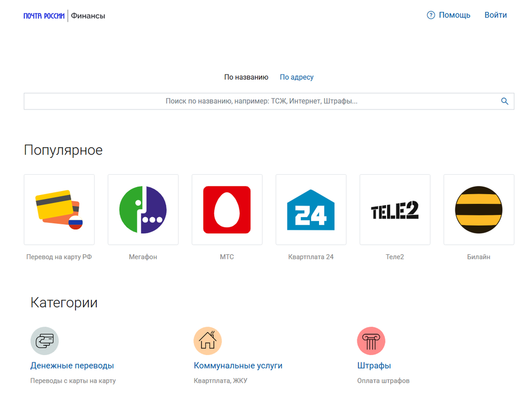Click the magnifier search icon

point(504,101)
